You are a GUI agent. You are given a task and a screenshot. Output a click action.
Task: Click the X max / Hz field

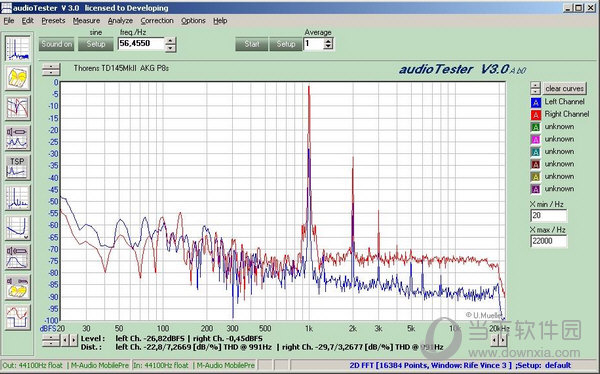[x=548, y=241]
